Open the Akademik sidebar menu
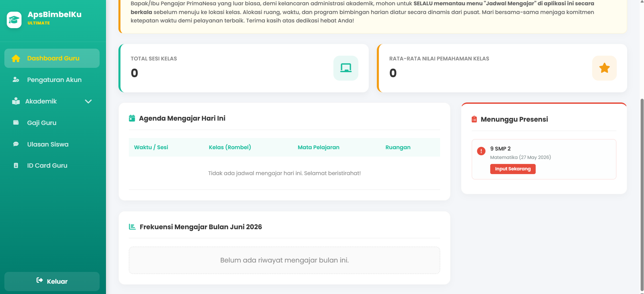The width and height of the screenshot is (644, 294). [52, 101]
